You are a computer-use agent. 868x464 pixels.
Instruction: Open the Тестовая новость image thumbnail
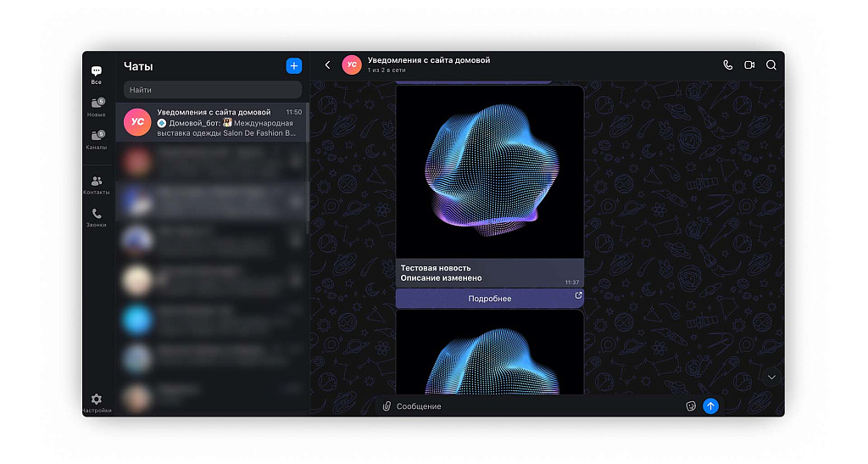pyautogui.click(x=489, y=171)
